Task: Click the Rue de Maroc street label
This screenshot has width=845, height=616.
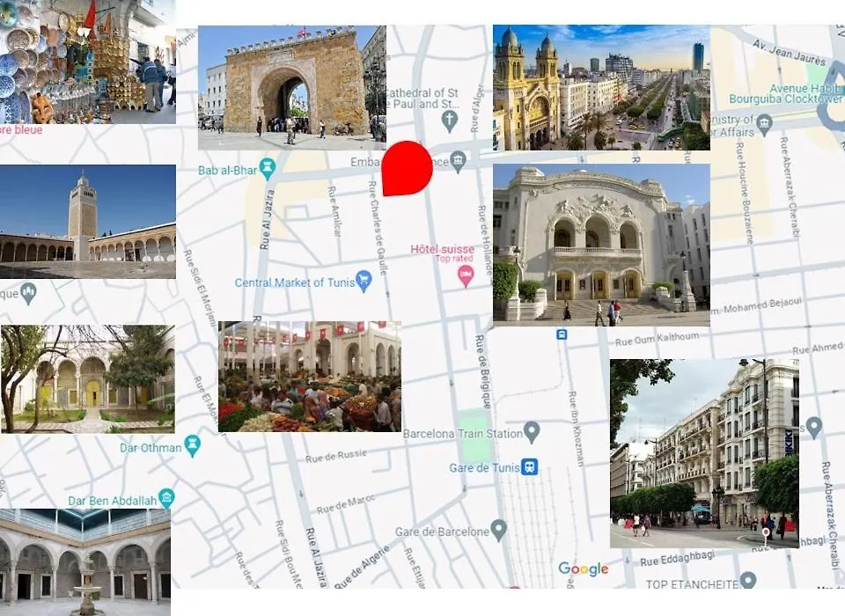Action: 345,504
